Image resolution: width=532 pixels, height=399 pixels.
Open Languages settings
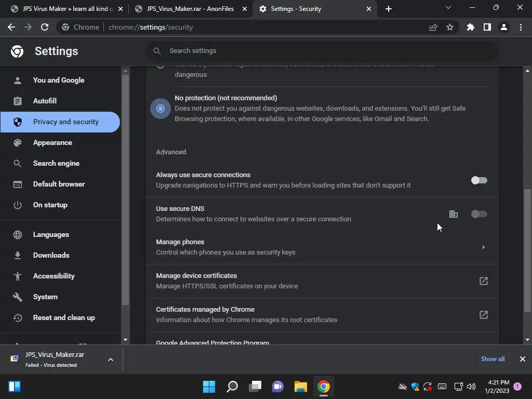coord(60,234)
